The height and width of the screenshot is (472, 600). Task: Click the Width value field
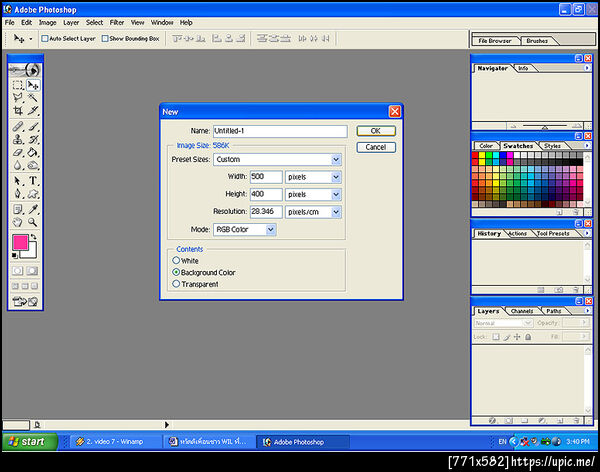(266, 176)
